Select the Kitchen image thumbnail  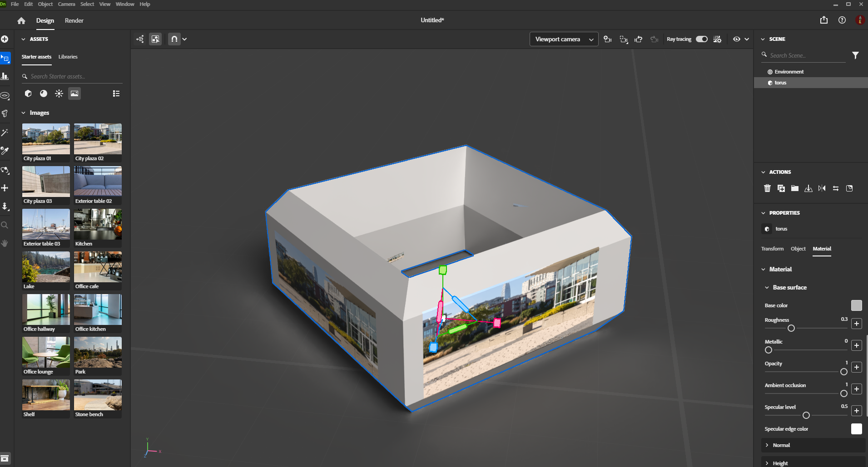[98, 224]
